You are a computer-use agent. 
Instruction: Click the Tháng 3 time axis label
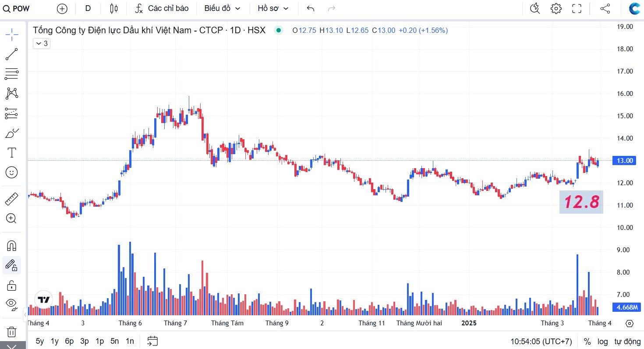coord(552,323)
